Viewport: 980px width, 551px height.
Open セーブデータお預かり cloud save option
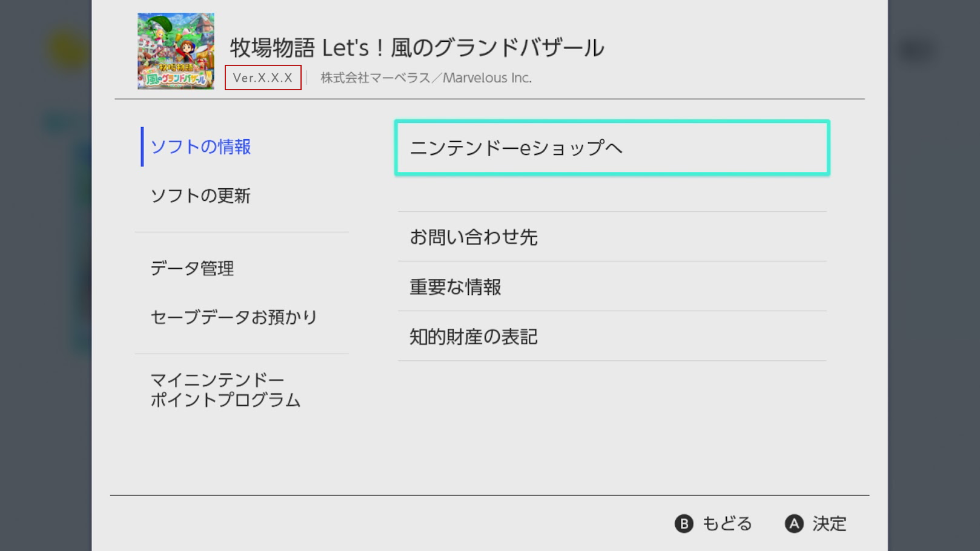pyautogui.click(x=234, y=317)
